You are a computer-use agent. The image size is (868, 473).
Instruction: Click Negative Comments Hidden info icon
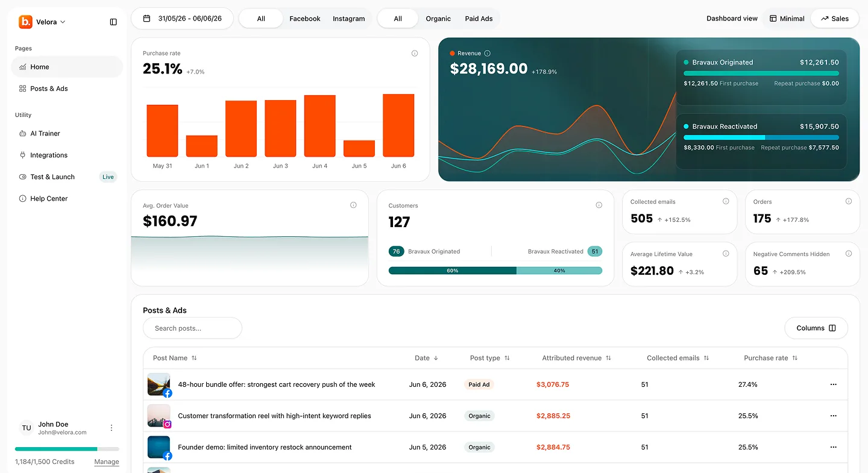click(x=849, y=254)
